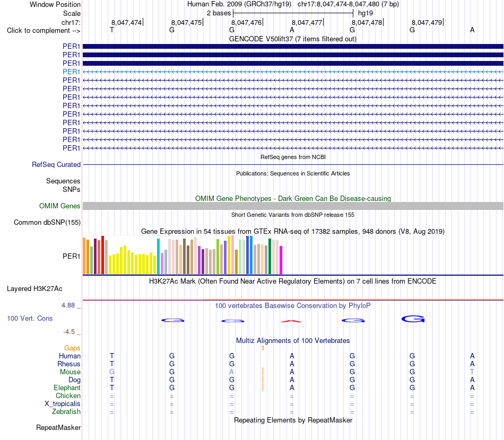504x440 pixels.
Task: Click the PER1 label beside the GTEx chart
Action: pos(71,256)
